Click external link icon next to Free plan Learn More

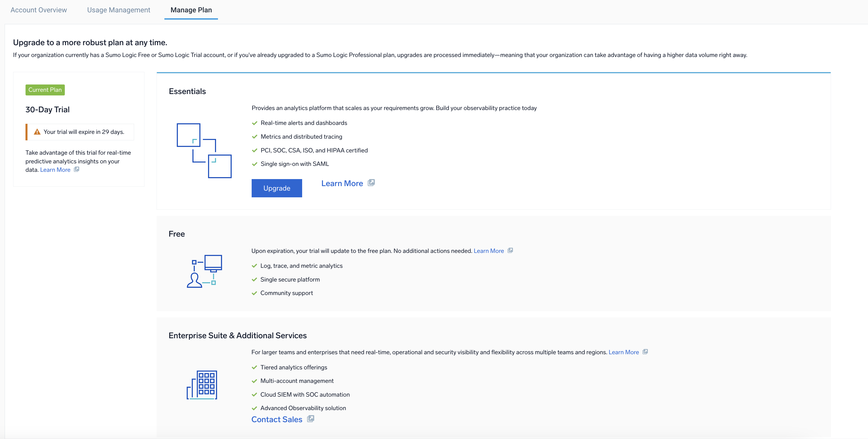tap(510, 250)
